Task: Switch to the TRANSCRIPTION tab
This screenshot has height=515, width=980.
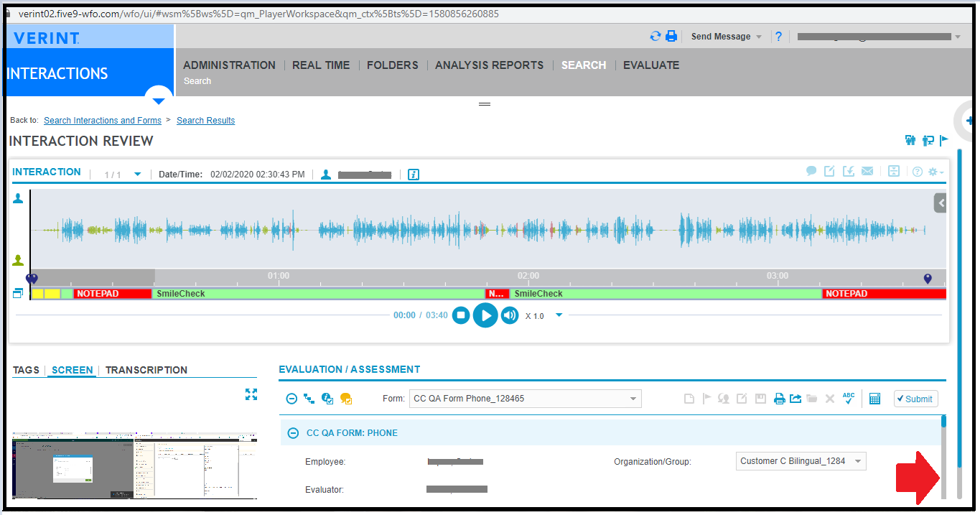Action: pyautogui.click(x=146, y=370)
